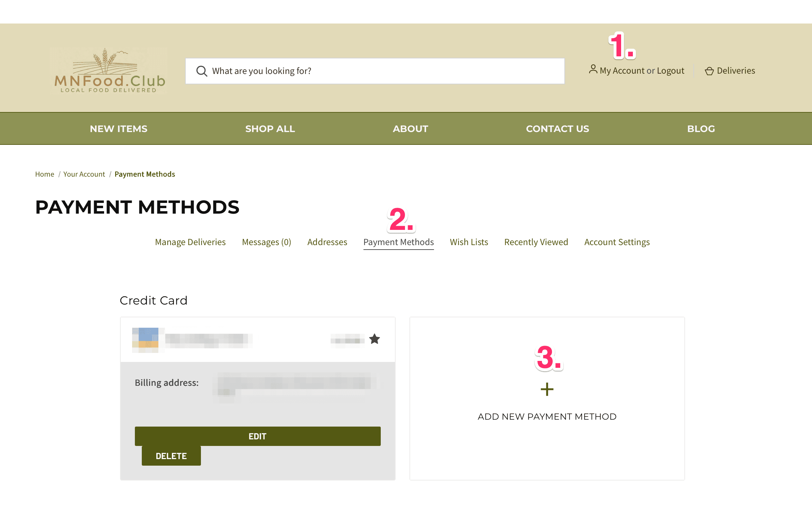Screen dimensions: 812x513
Task: Click the Payment Methods breadcrumb
Action: [145, 174]
